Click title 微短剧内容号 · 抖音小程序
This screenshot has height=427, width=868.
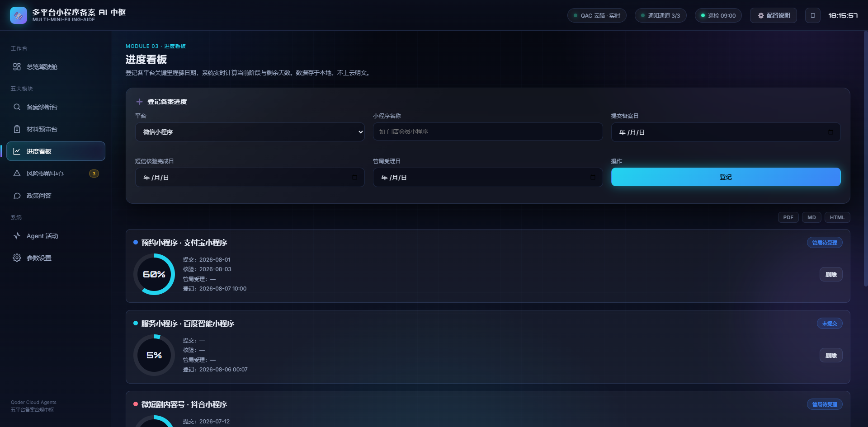coord(184,404)
